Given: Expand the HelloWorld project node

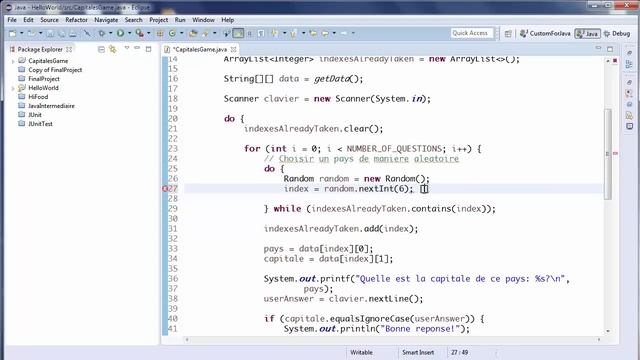Looking at the screenshot, I should pos(13,88).
